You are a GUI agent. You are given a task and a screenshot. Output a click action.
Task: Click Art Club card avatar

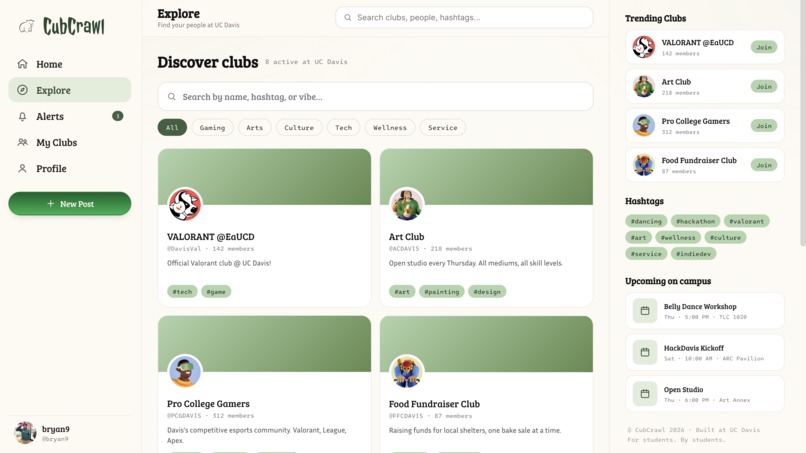(x=407, y=204)
